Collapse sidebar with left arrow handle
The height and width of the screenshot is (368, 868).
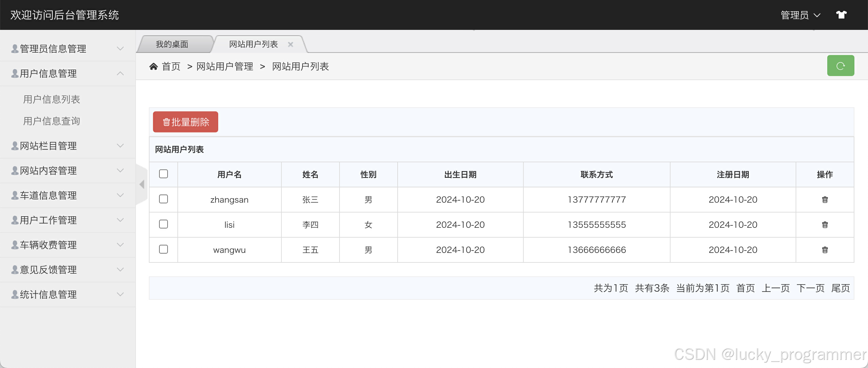(x=142, y=184)
